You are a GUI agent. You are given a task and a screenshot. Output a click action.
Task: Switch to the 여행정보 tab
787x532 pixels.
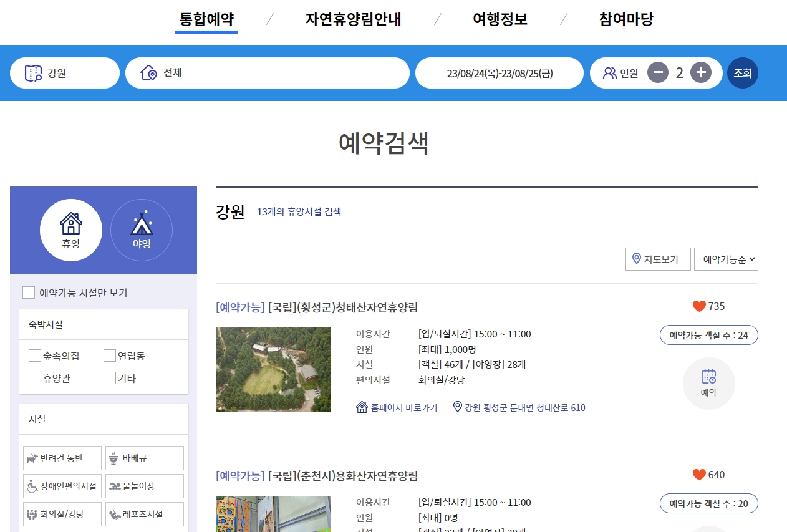point(500,19)
